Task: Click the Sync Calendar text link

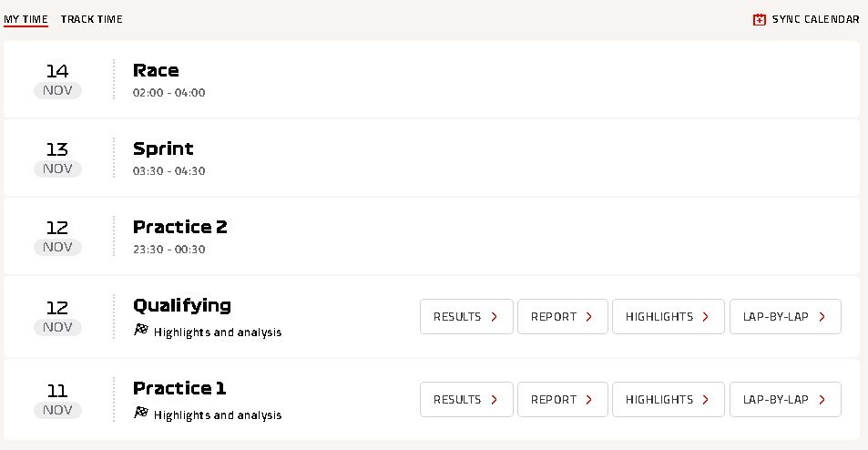Action: (815, 19)
